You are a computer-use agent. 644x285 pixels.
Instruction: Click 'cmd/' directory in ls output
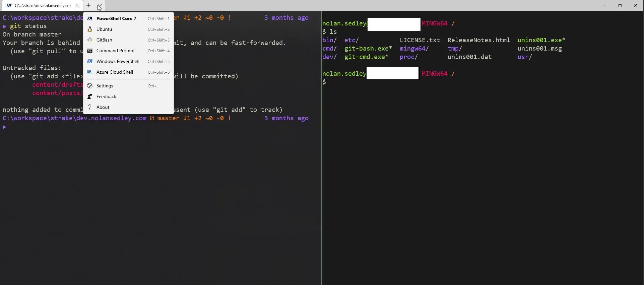tap(330, 49)
